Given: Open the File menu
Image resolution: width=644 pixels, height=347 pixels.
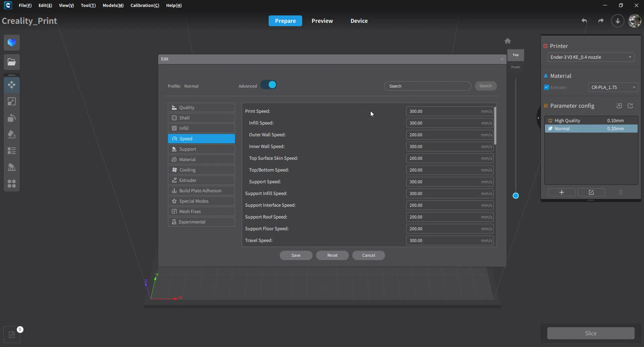Looking at the screenshot, I should click(x=25, y=5).
